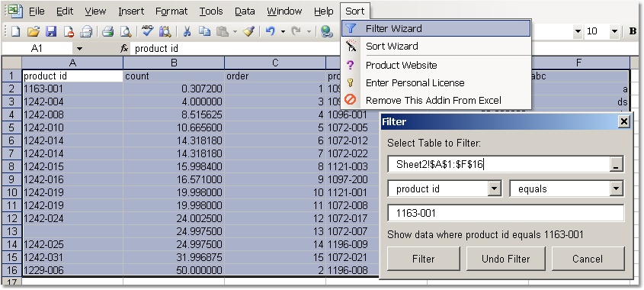Open the product id column dropdown
Image resolution: width=644 pixels, height=290 pixels.
tap(494, 188)
